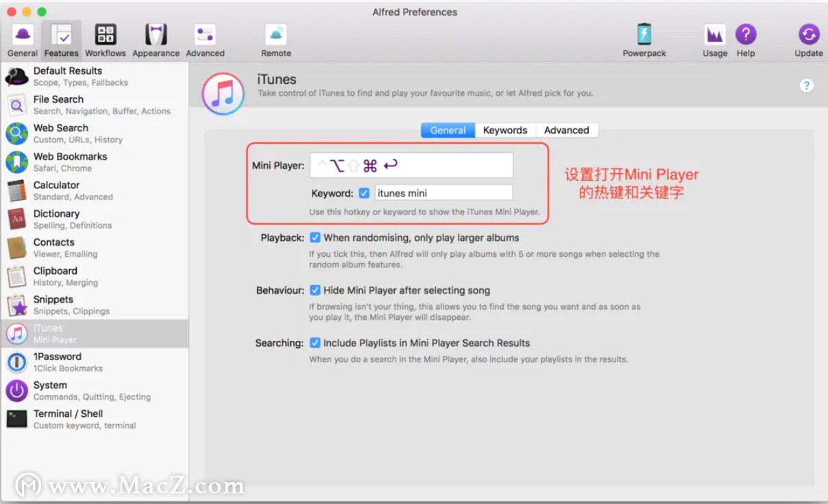828x504 pixels.
Task: Click "Snippets, Clippings" subtitle text
Action: point(71,312)
